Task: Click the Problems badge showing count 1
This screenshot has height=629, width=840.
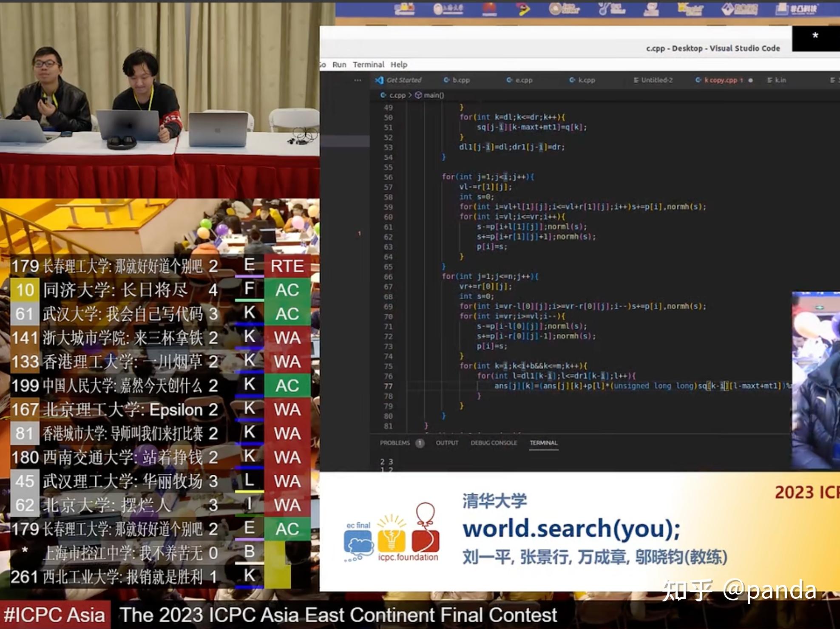Action: click(420, 443)
